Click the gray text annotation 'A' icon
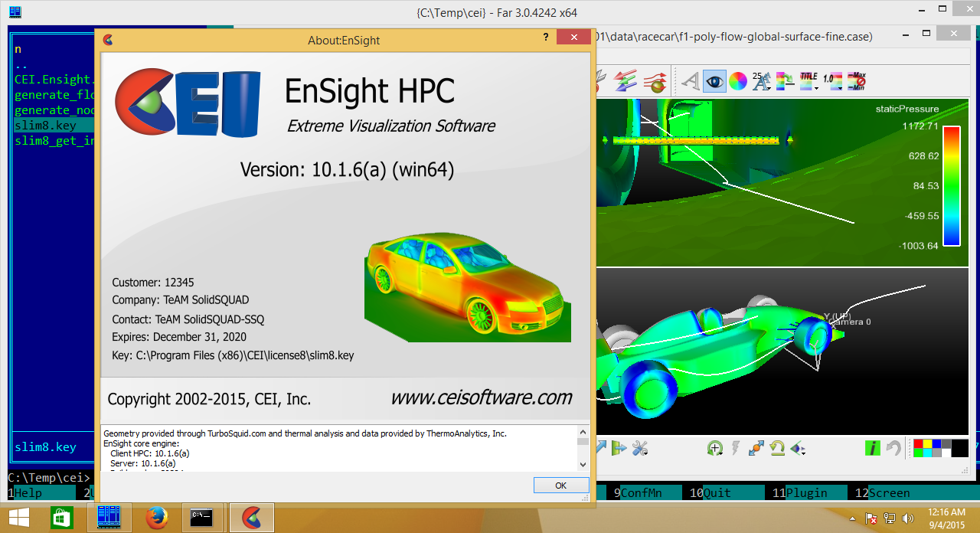The image size is (980, 533). coord(691,80)
